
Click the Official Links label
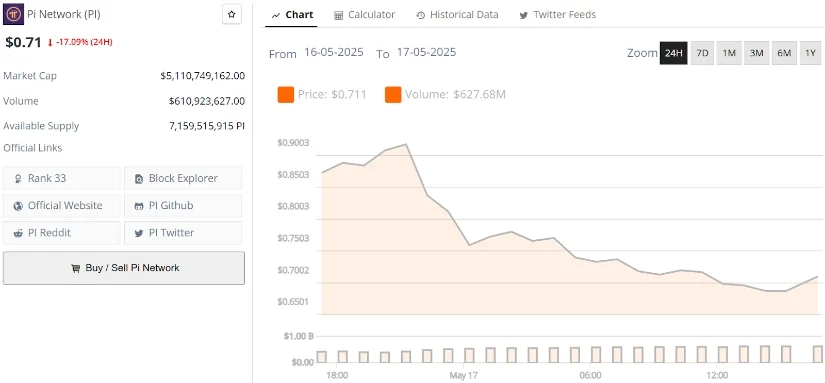(x=33, y=148)
